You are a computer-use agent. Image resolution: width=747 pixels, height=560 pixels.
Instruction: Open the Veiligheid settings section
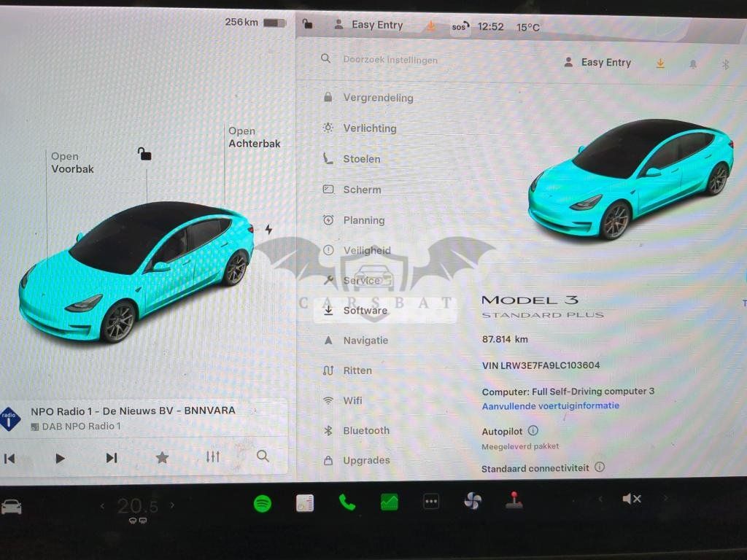point(357,250)
